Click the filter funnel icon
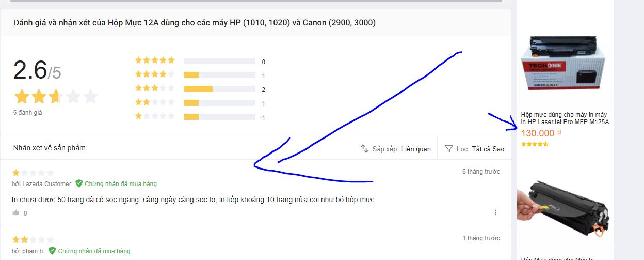 tap(448, 149)
